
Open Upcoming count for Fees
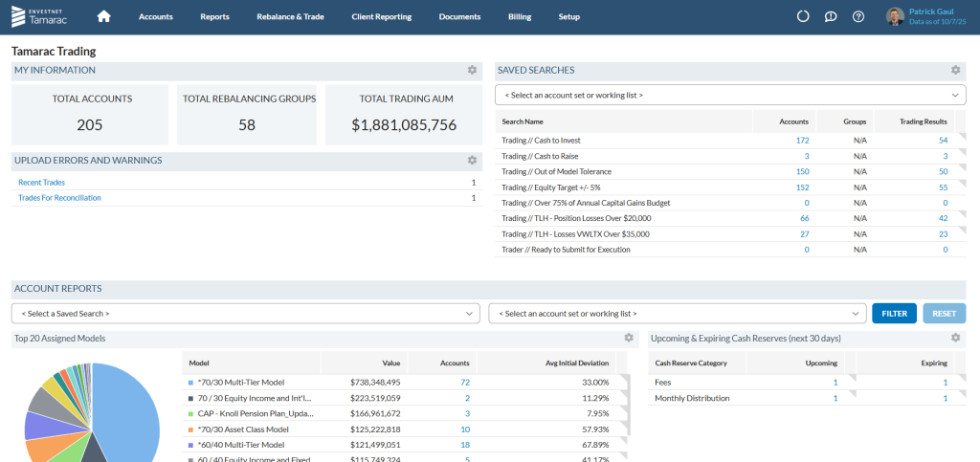click(x=835, y=382)
